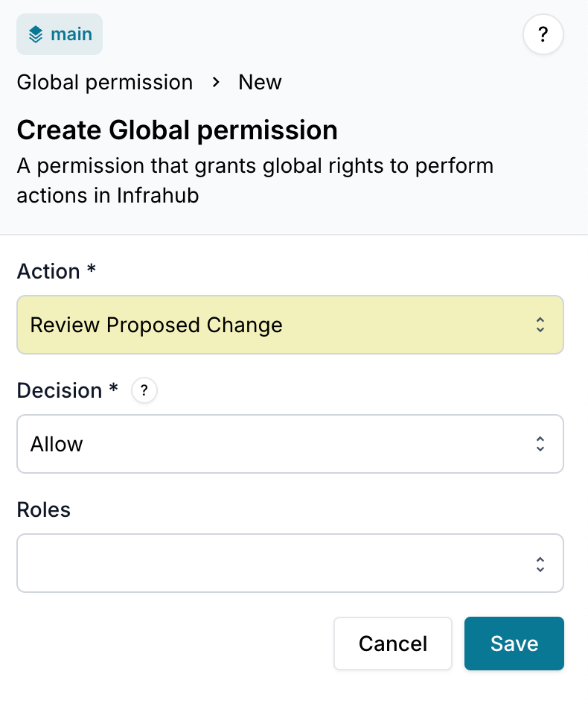588x718 pixels.
Task: Select the New breadcrumb item
Action: pos(259,82)
